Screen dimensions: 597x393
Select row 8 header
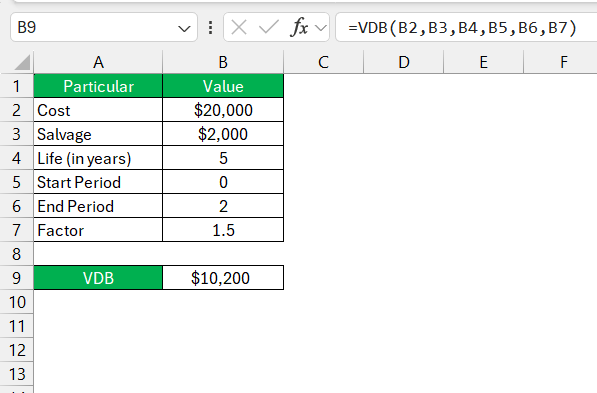(16, 254)
